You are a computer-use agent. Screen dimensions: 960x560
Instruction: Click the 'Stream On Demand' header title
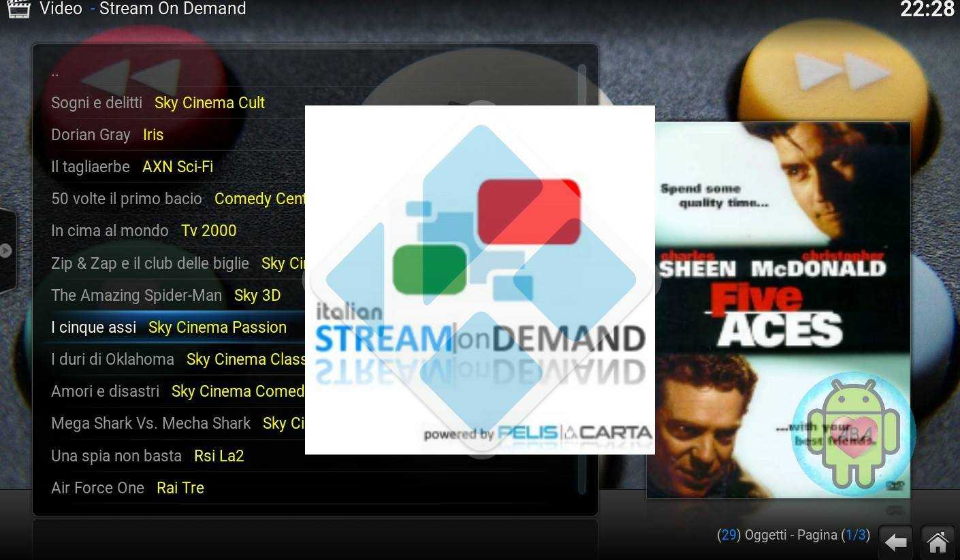[173, 9]
